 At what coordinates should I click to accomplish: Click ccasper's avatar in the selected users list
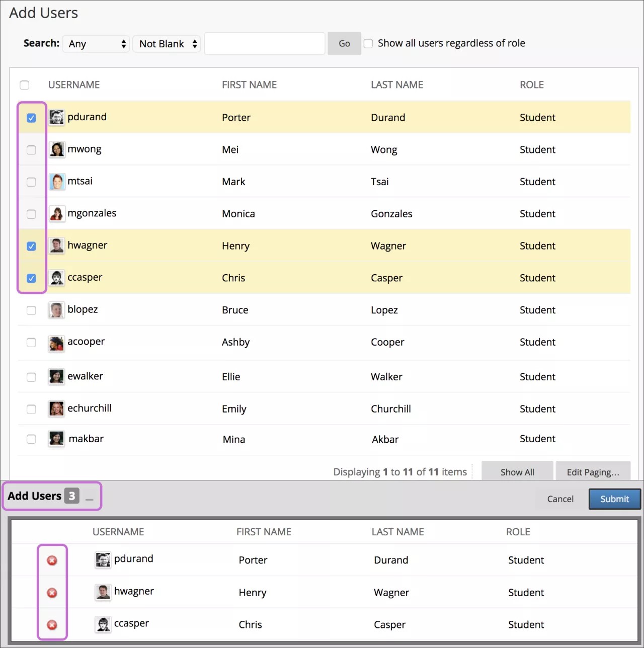pos(103,624)
